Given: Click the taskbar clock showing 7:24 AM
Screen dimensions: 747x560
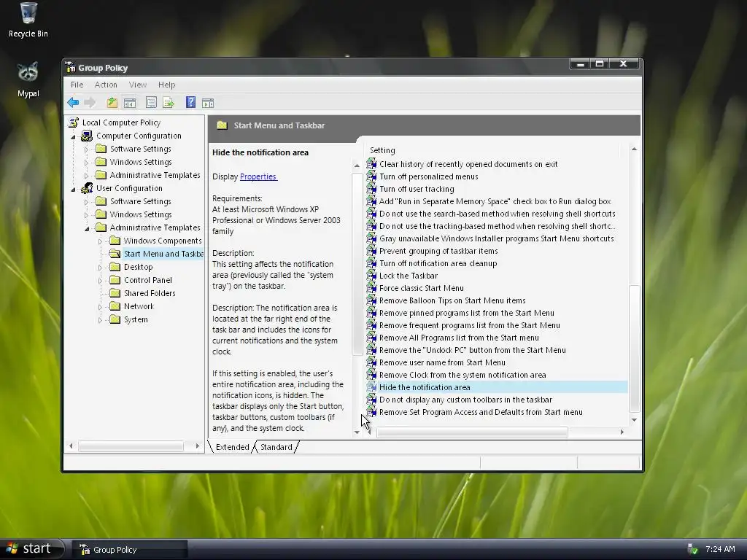Looking at the screenshot, I should click(720, 549).
